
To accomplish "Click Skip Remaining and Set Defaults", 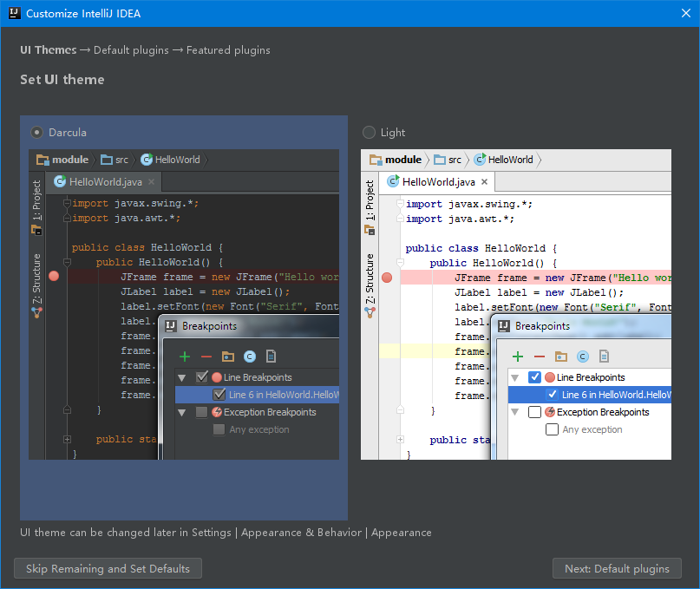I will [x=108, y=569].
